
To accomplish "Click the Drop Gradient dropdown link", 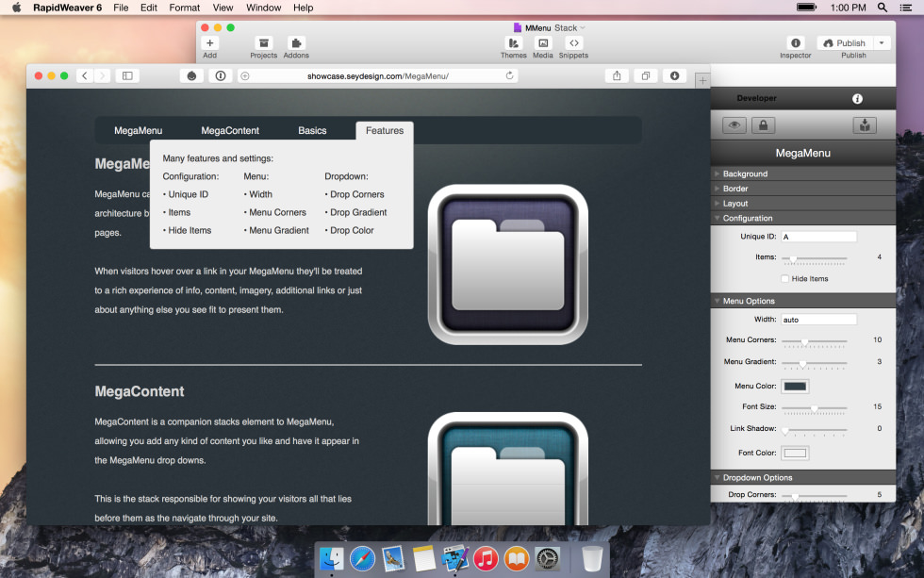I will 358,212.
